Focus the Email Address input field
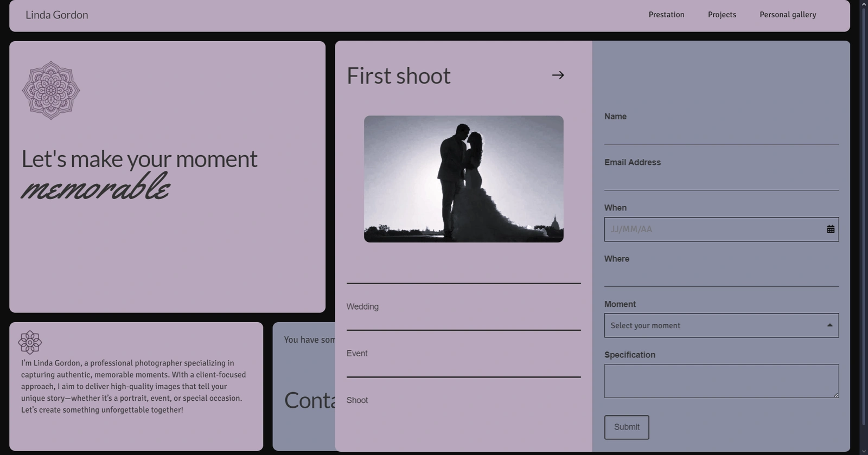This screenshot has width=868, height=455. [x=722, y=180]
